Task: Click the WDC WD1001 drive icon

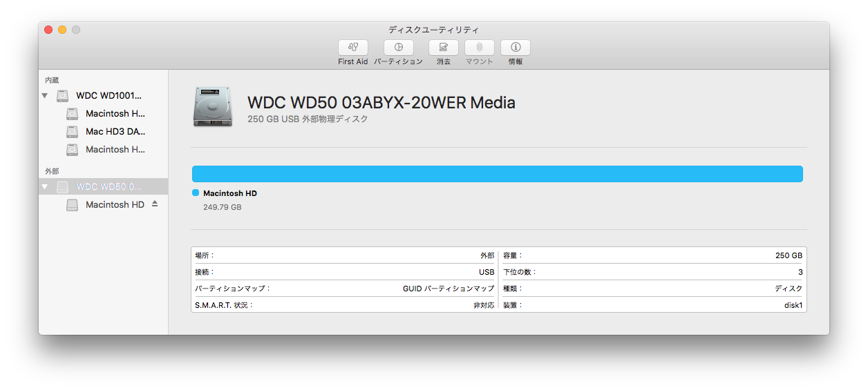Action: [x=63, y=96]
